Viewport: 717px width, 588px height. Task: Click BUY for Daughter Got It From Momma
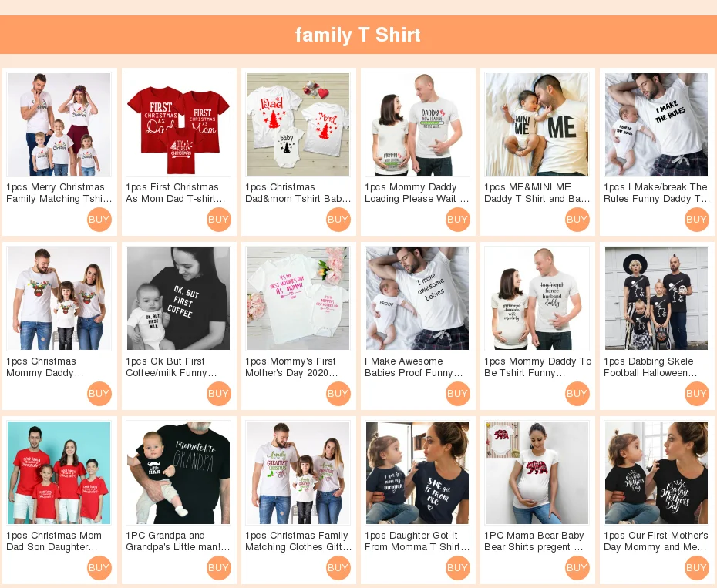(458, 568)
